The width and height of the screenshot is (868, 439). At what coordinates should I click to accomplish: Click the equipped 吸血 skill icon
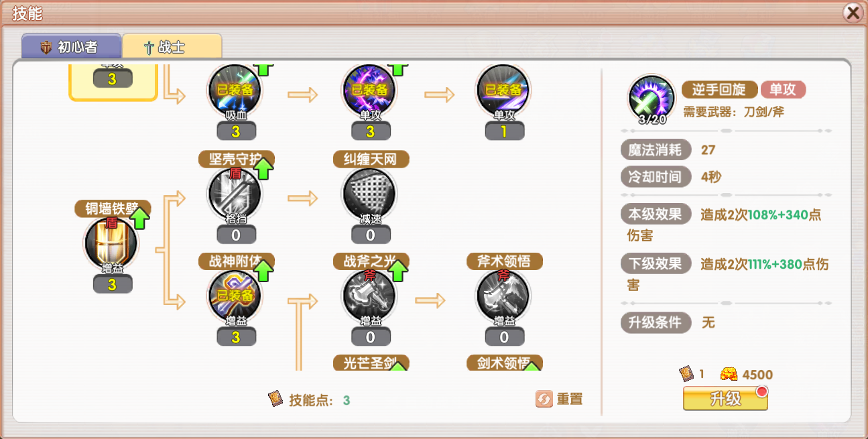point(235,92)
